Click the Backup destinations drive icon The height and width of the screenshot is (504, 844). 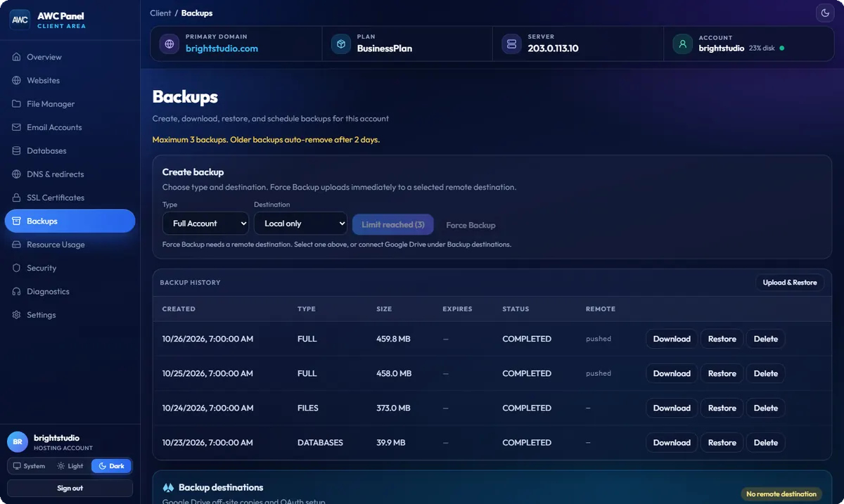click(168, 487)
